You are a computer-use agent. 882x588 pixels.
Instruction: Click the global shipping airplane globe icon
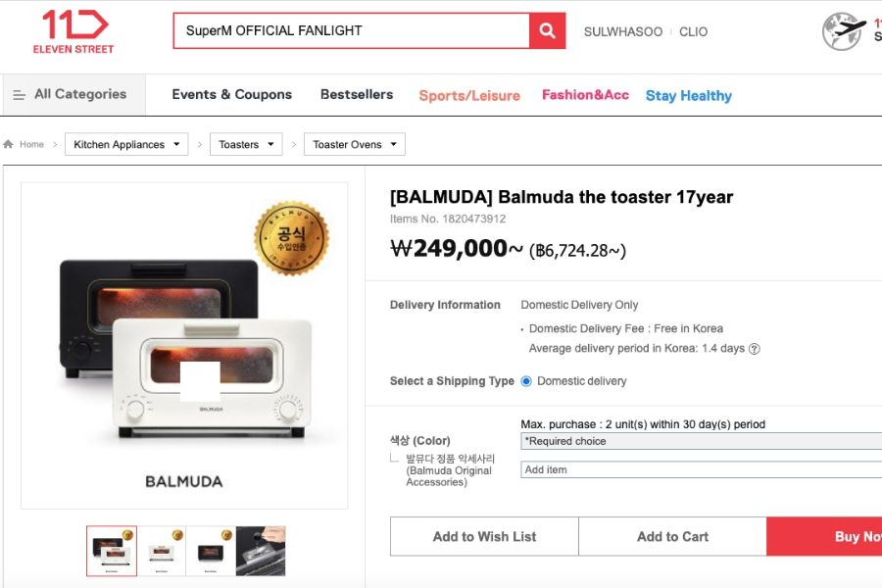[x=843, y=30]
